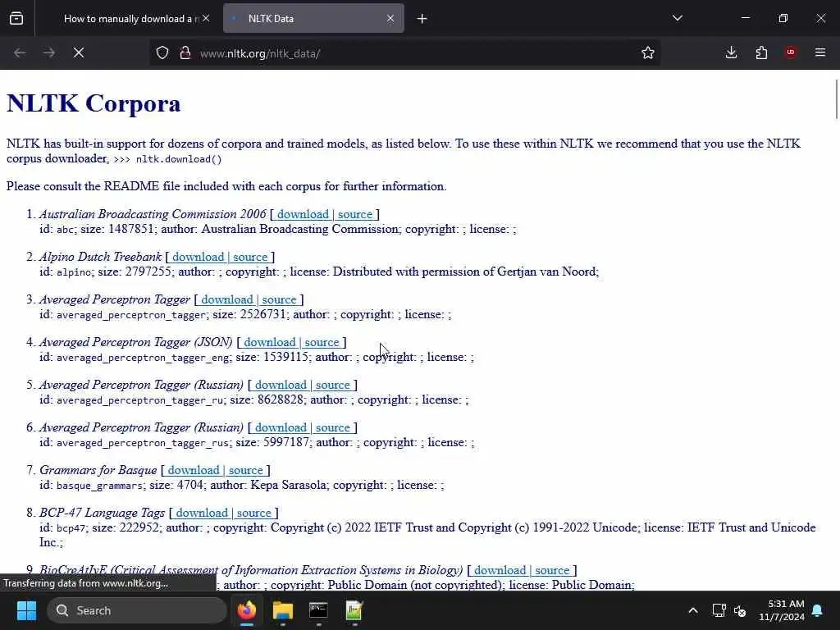Image resolution: width=840 pixels, height=630 pixels.
Task: Open the Command Prompt taskbar icon
Action: [x=318, y=610]
